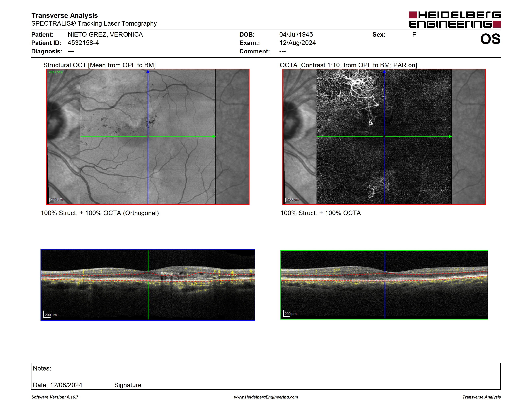Click the OS eye indicator

[x=490, y=39]
